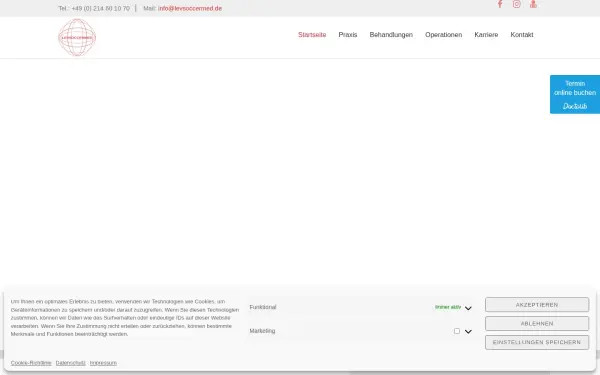
Task: Open the Startseite menu item
Action: [x=312, y=35]
